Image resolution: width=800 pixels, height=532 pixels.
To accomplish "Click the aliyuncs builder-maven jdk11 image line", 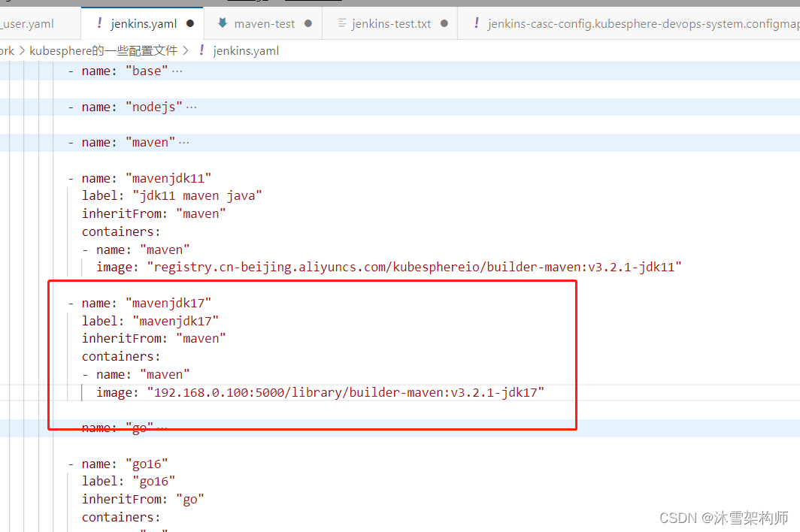I will tap(389, 268).
